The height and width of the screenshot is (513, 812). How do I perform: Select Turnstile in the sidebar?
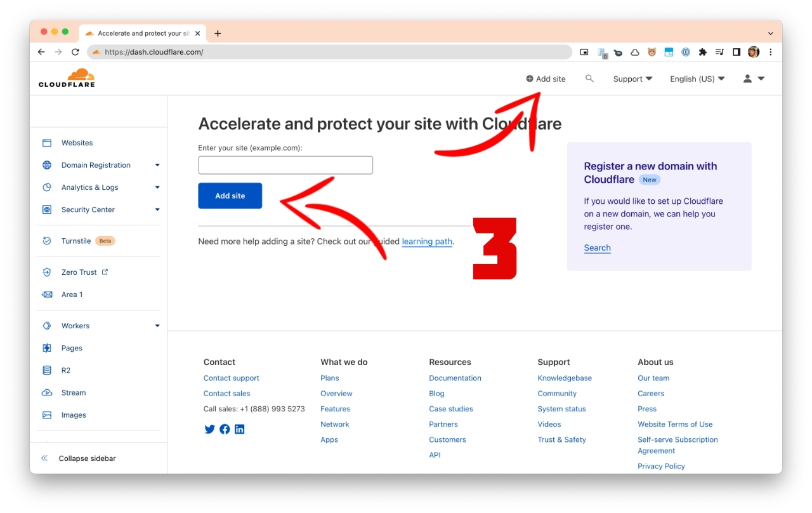76,241
